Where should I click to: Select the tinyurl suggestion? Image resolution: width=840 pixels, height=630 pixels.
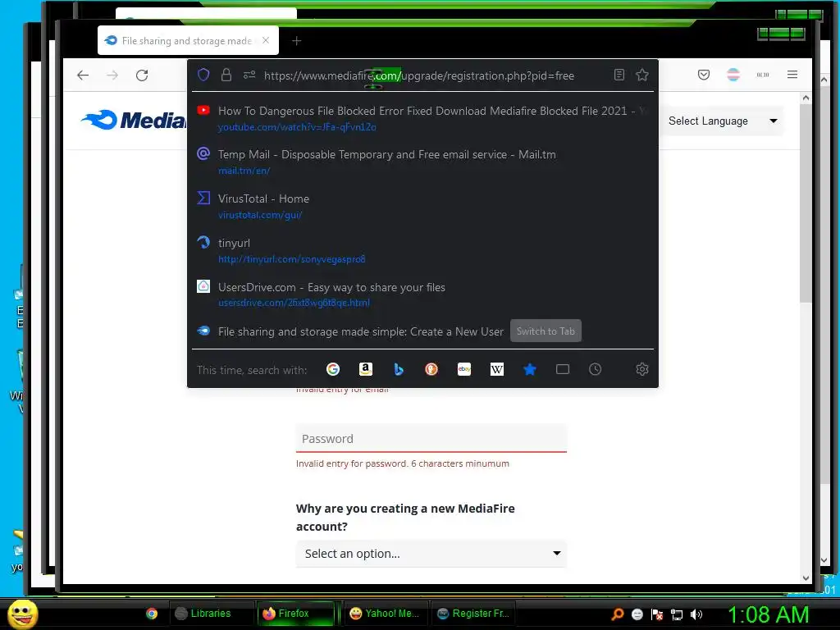[x=422, y=251]
